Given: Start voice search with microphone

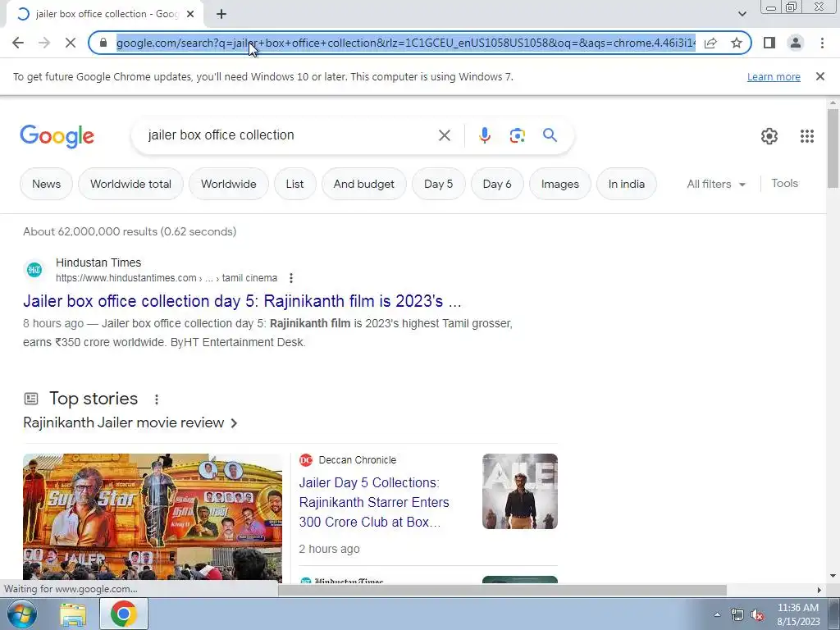Looking at the screenshot, I should point(484,135).
